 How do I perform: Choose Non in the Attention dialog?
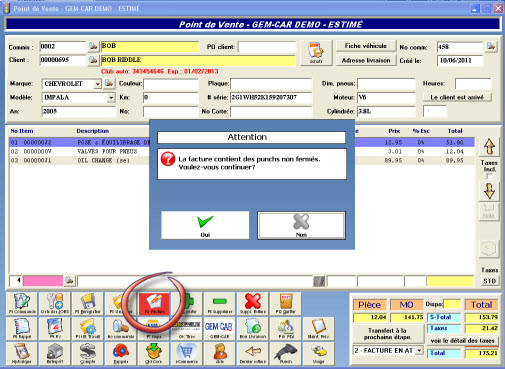[x=301, y=225]
